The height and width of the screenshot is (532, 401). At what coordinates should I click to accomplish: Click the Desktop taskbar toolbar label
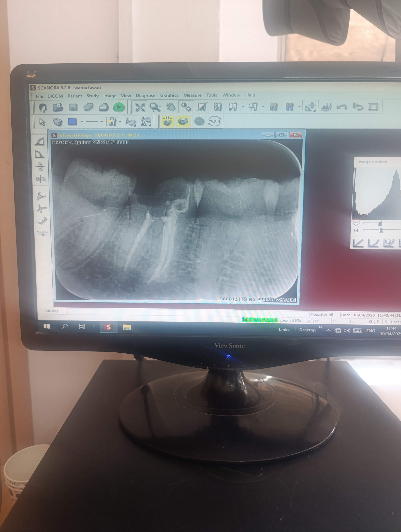click(x=307, y=330)
